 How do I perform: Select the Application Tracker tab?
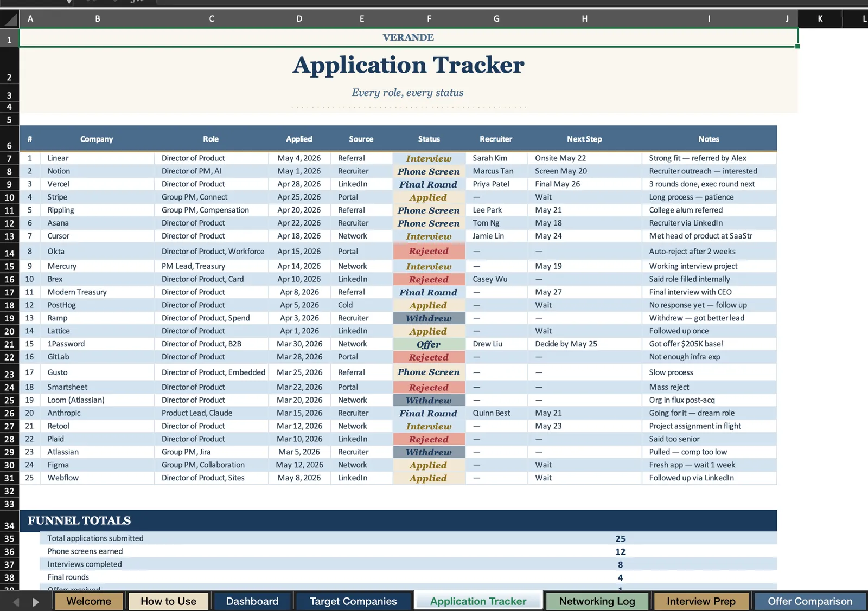pyautogui.click(x=478, y=601)
